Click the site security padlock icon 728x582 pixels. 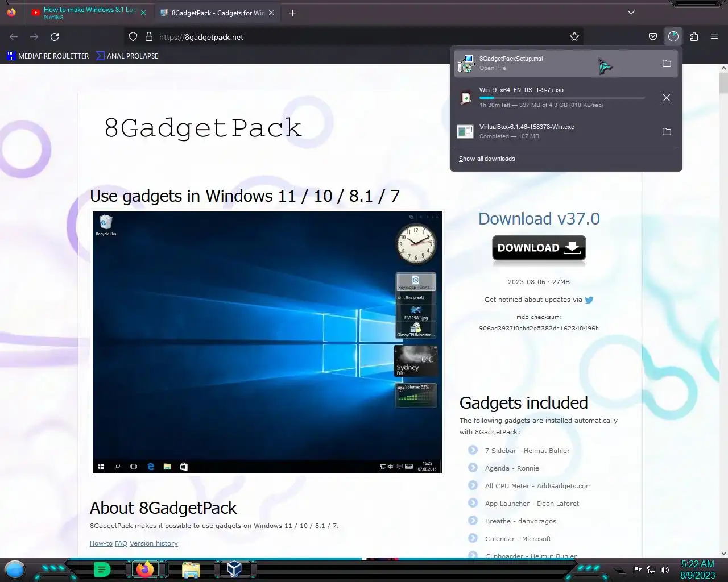point(149,37)
